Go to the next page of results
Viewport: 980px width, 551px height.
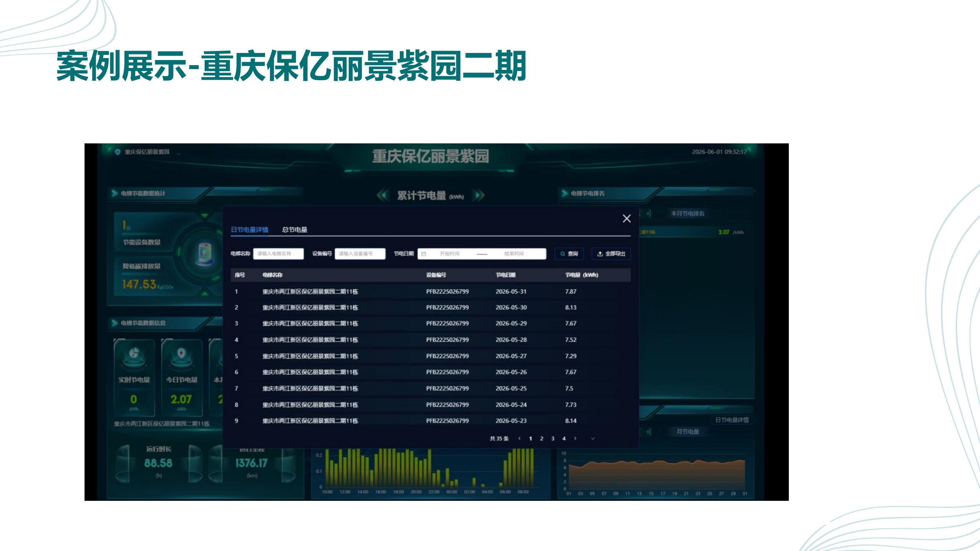575,438
